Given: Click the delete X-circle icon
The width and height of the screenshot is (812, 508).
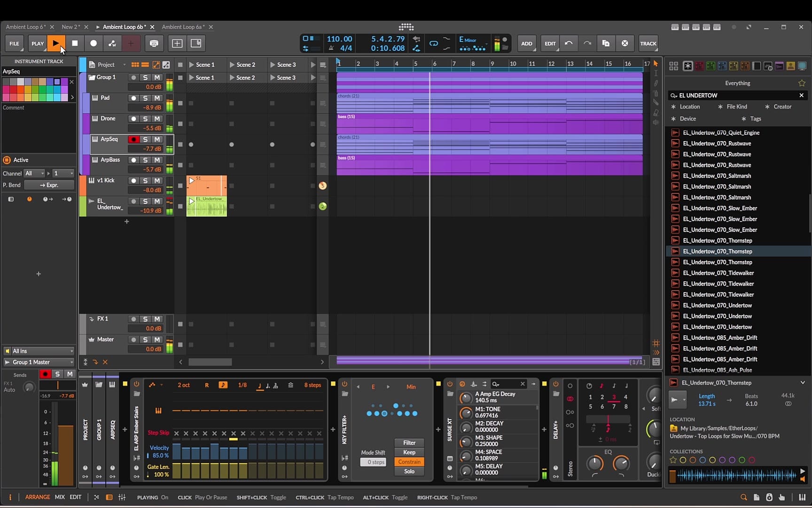Looking at the screenshot, I should (625, 43).
